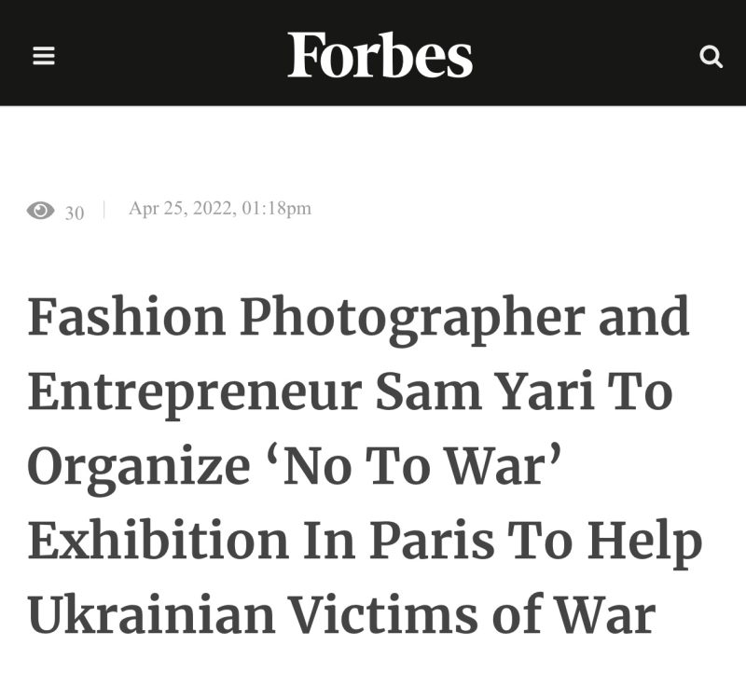Open the search magnifier icon

pos(711,57)
